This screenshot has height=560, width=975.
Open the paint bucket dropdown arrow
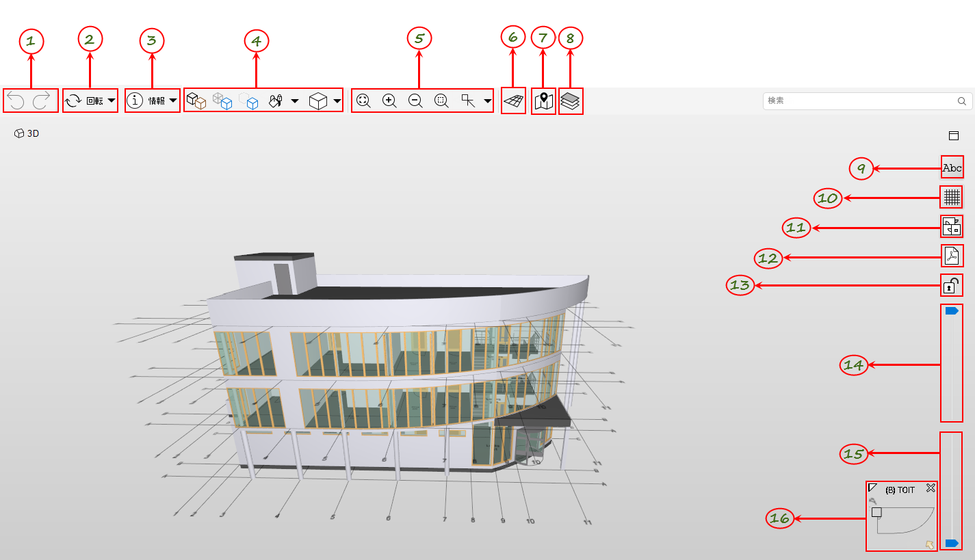click(x=294, y=101)
